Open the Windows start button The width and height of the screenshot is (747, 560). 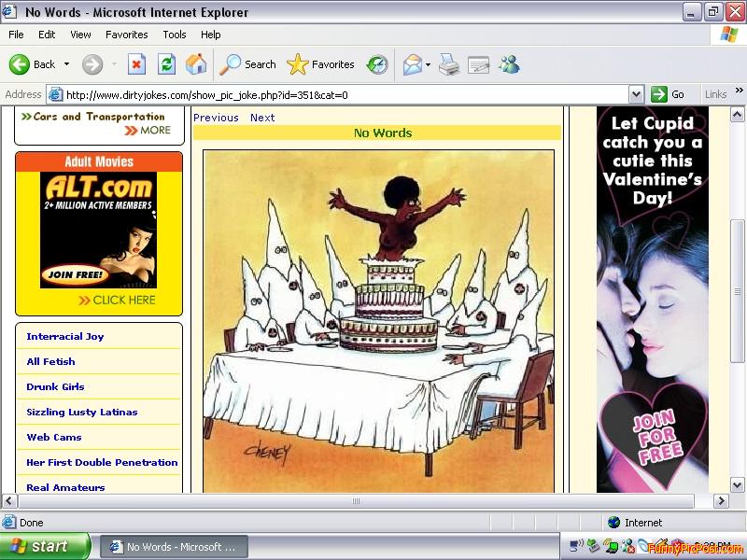43,546
